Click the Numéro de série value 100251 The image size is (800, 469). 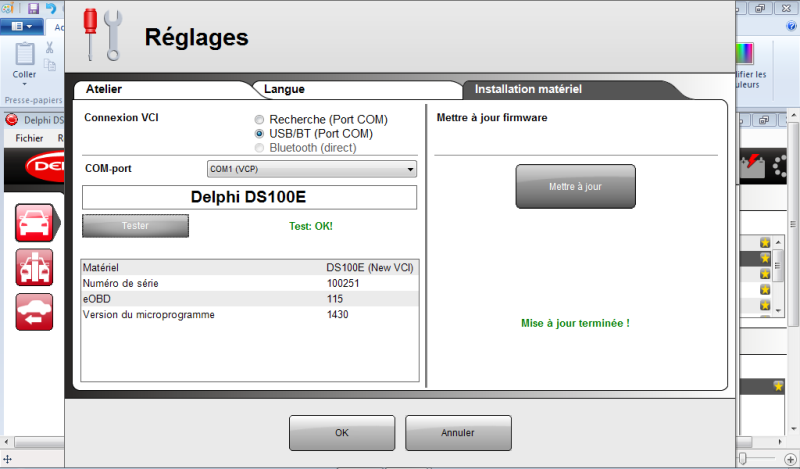pyautogui.click(x=343, y=283)
